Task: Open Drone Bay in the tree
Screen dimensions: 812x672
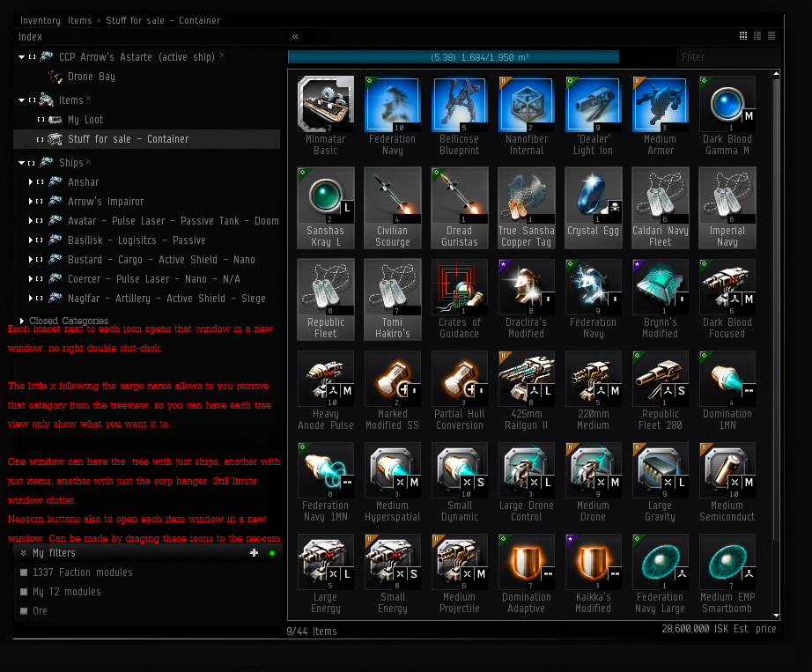Action: coord(91,77)
